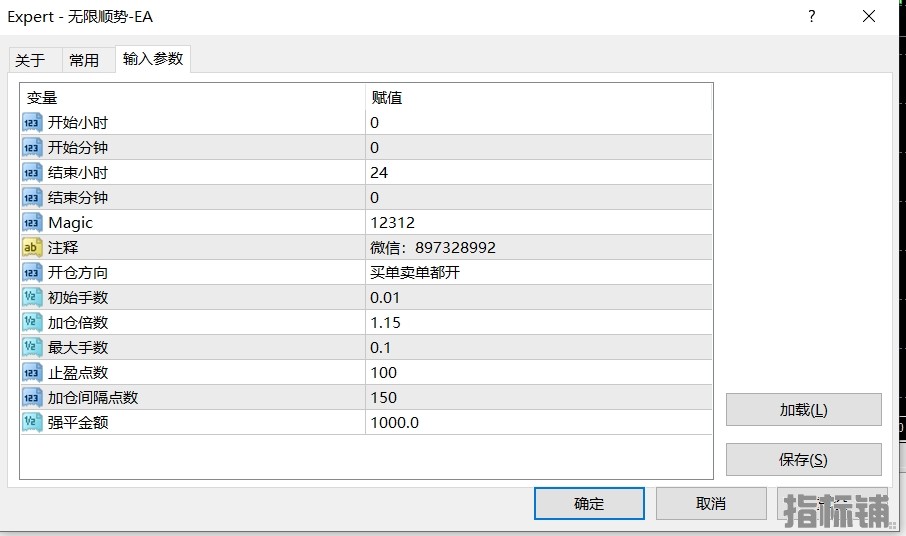The width and height of the screenshot is (906, 536).
Task: Click the integer icon beside 止盈点数
Action: coord(32,373)
